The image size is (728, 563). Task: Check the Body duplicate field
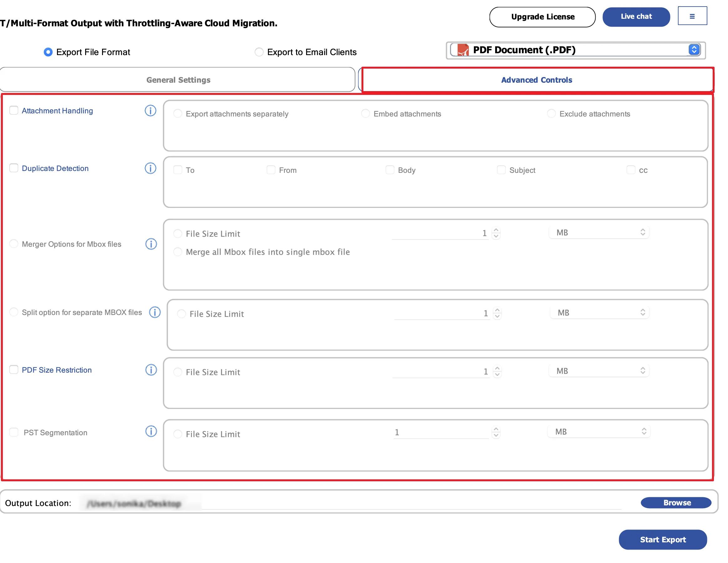390,170
